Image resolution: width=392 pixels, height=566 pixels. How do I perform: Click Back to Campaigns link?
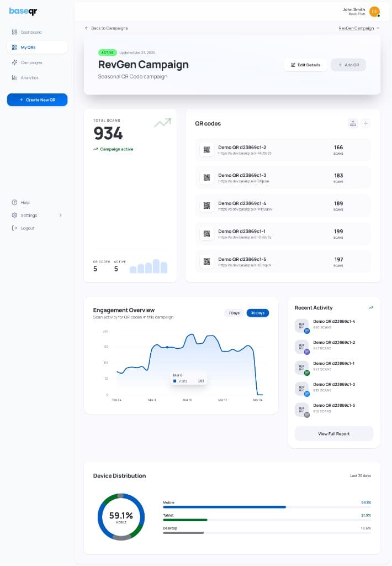click(107, 28)
